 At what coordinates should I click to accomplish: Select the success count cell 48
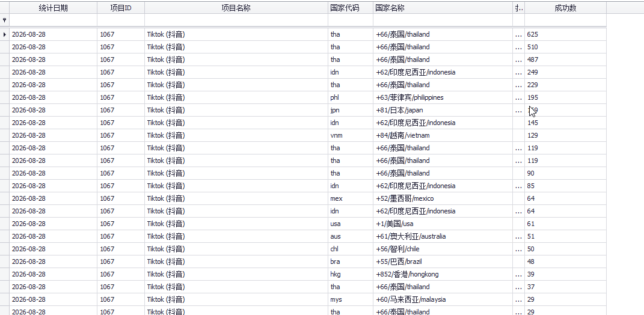(x=566, y=261)
